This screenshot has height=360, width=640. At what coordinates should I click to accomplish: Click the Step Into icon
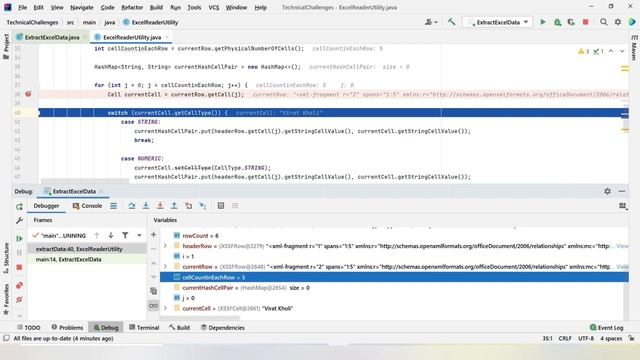[146, 206]
